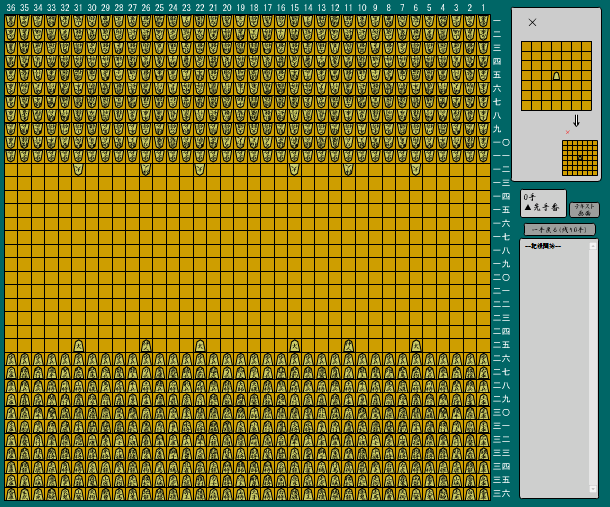Select bottom-side advanced piece in column 15
Image resolution: width=610 pixels, height=507 pixels.
(294, 345)
